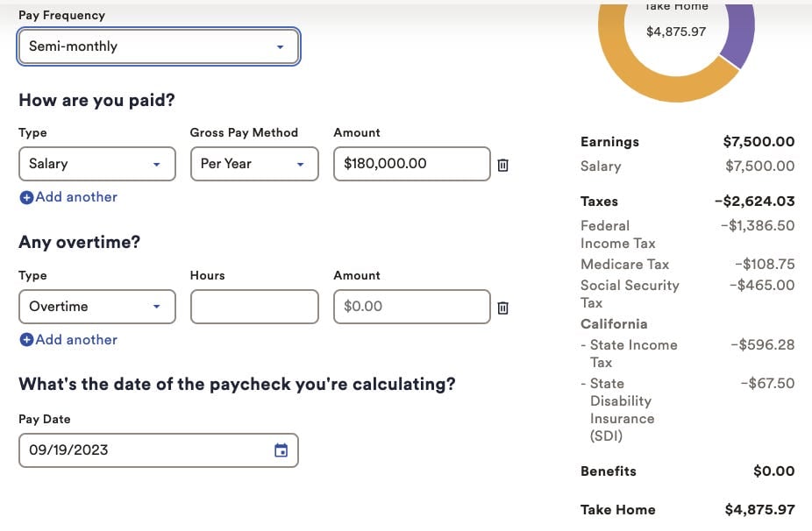This screenshot has width=812, height=531.
Task: Select the Take Home total $4,875.97 row
Action: (x=687, y=510)
